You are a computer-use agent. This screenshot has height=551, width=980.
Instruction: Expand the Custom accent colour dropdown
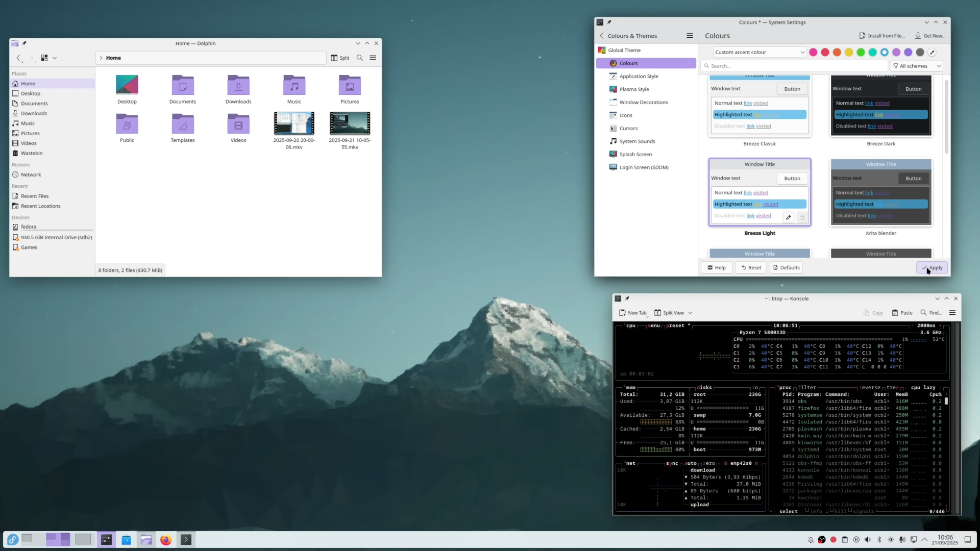click(x=759, y=53)
